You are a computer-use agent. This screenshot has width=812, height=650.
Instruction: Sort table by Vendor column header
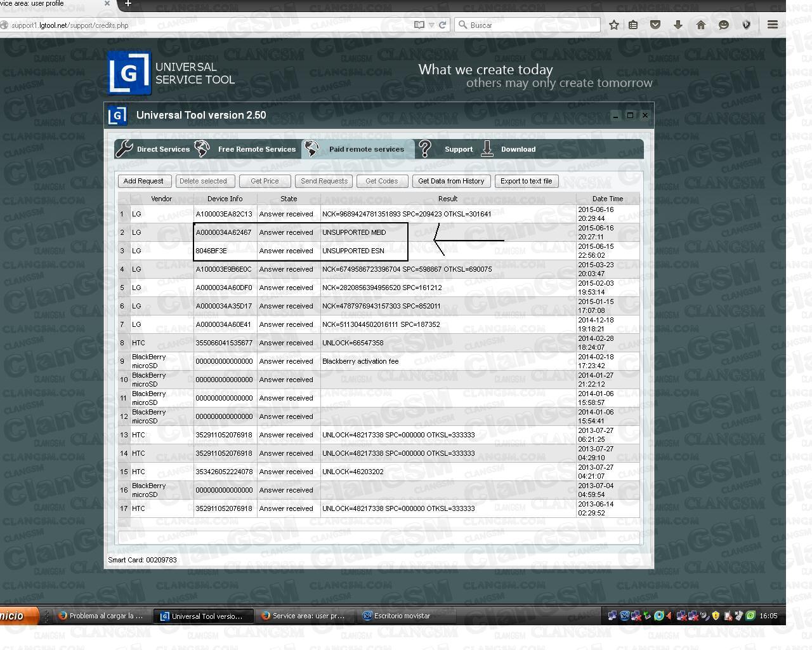(162, 199)
